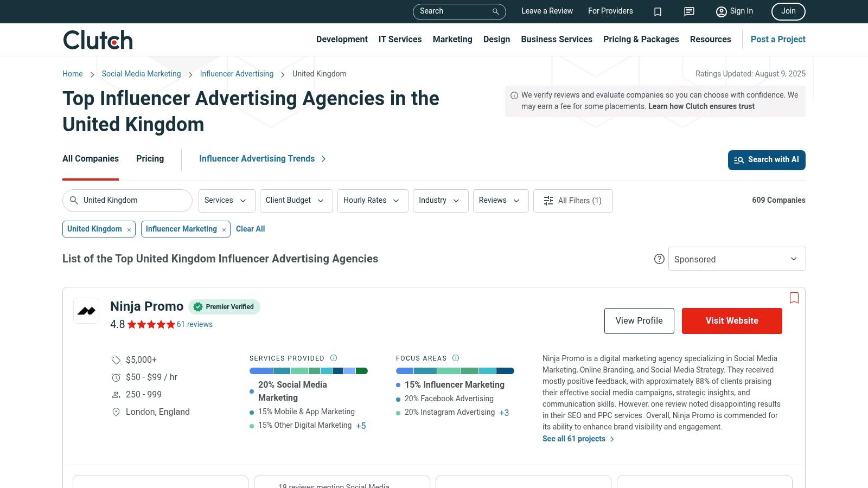868x488 pixels.
Task: Click Sign In in header
Action: [x=735, y=11]
